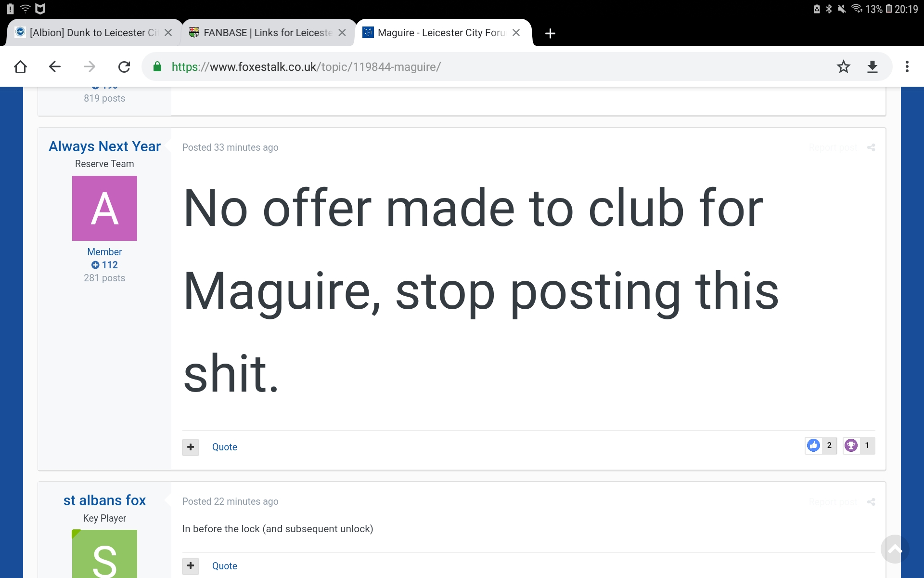
Task: Click the scroll-to-top arrow button
Action: pos(895,549)
